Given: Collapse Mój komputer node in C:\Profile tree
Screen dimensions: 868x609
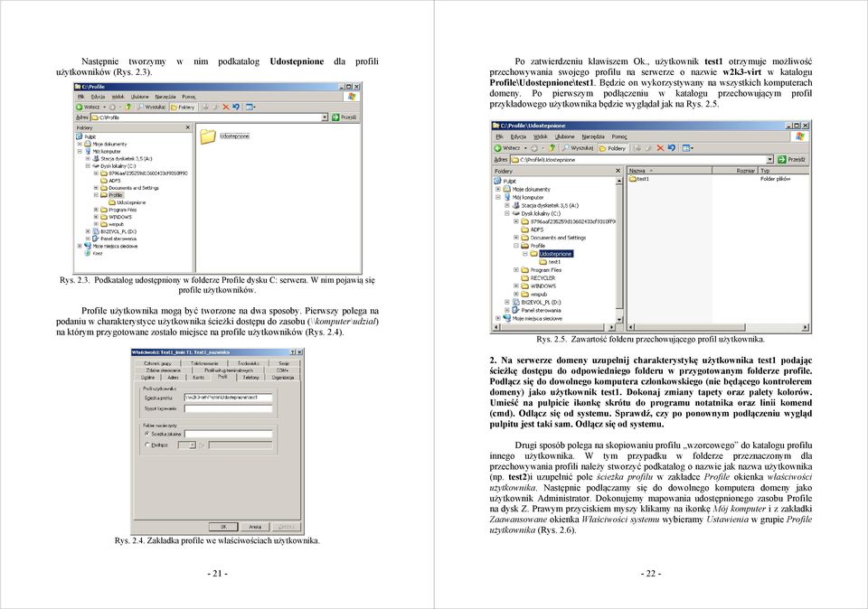Looking at the screenshot, I should (80, 151).
